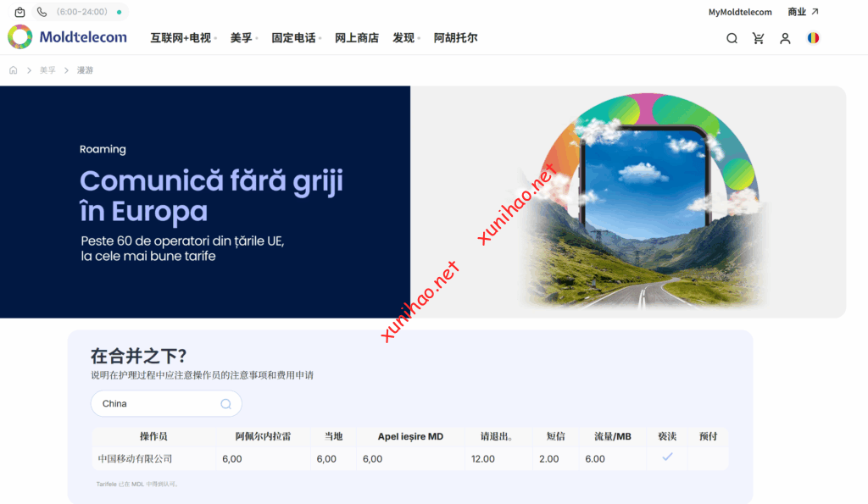Viewport: 868px width, 504px height.
Task: Open the shopping bag icon at top left
Action: point(19,12)
